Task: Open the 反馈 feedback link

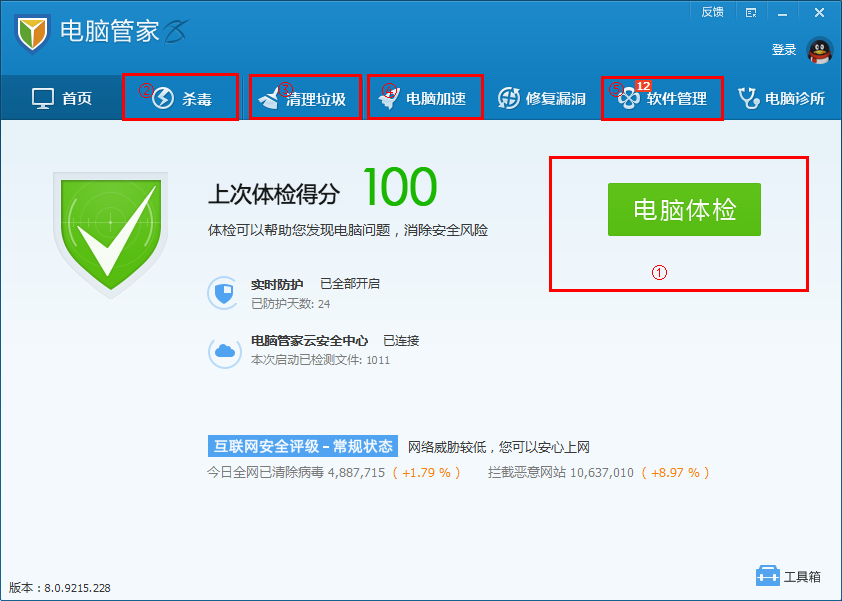Action: point(713,12)
